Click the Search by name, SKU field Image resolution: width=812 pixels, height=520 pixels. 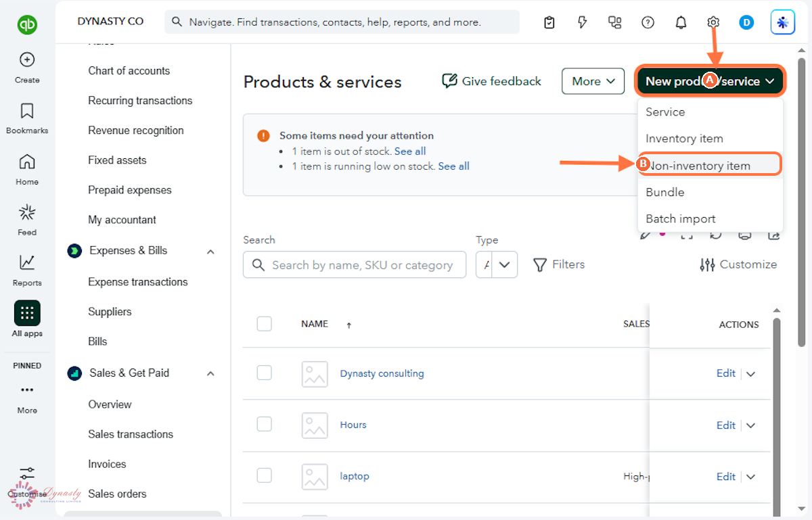point(355,265)
